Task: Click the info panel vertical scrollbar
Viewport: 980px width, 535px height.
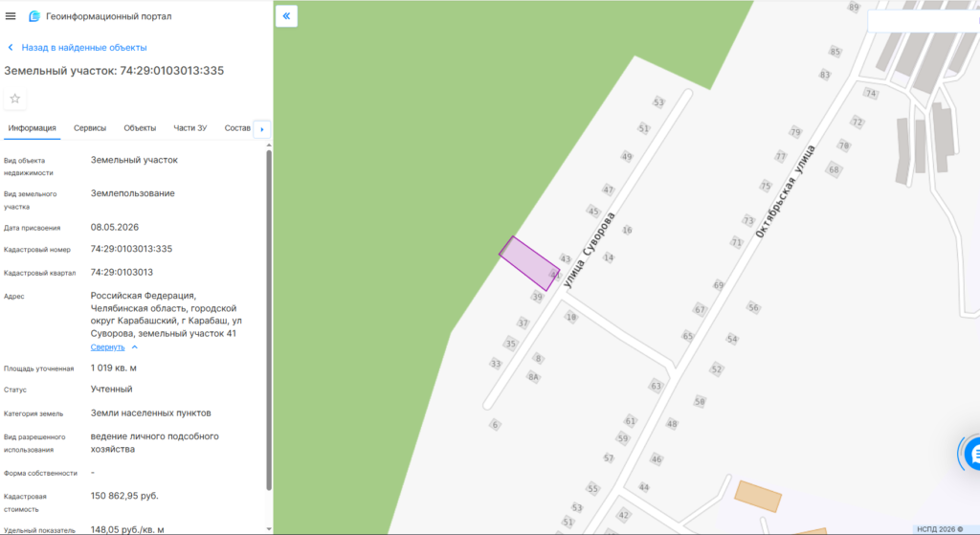Action: click(269, 319)
